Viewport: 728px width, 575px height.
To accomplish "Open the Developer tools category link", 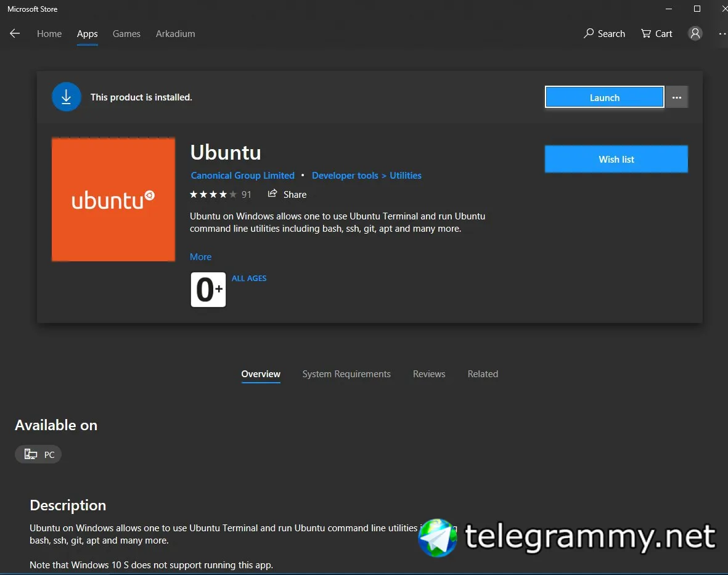I will coord(345,176).
